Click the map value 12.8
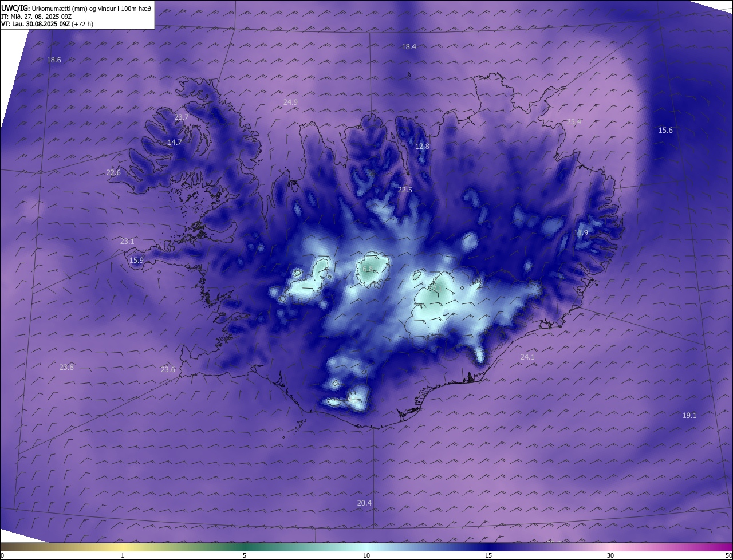733x560 pixels. pyautogui.click(x=422, y=146)
